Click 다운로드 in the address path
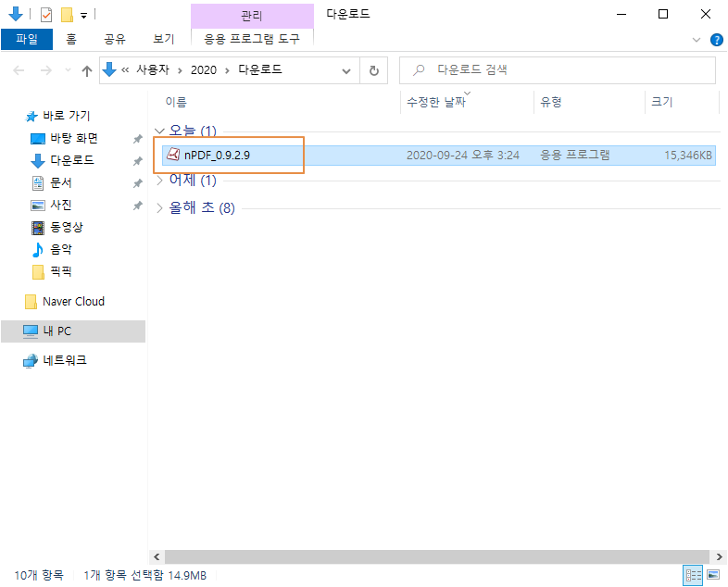Viewport: 728px width, 587px height. pos(260,70)
